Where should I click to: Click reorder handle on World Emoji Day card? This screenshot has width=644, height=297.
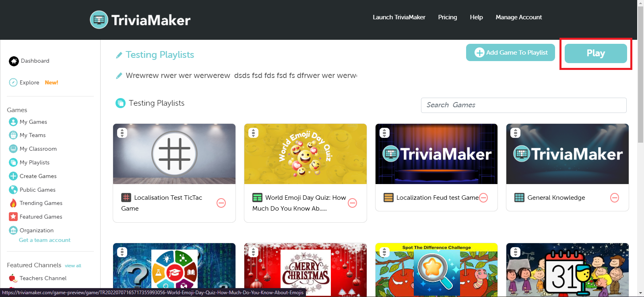point(253,133)
